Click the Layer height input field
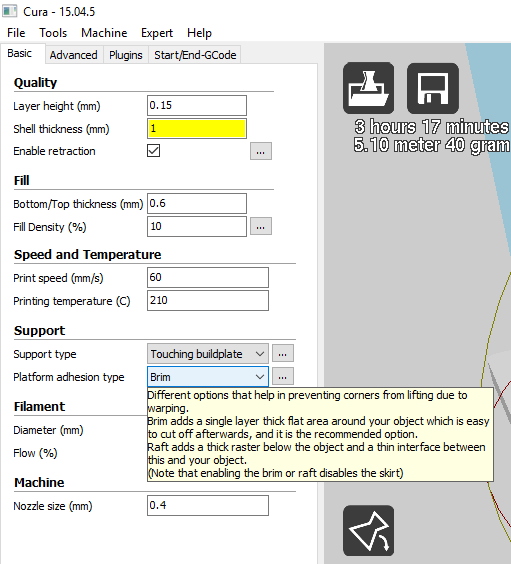Image resolution: width=511 pixels, height=564 pixels. (197, 105)
